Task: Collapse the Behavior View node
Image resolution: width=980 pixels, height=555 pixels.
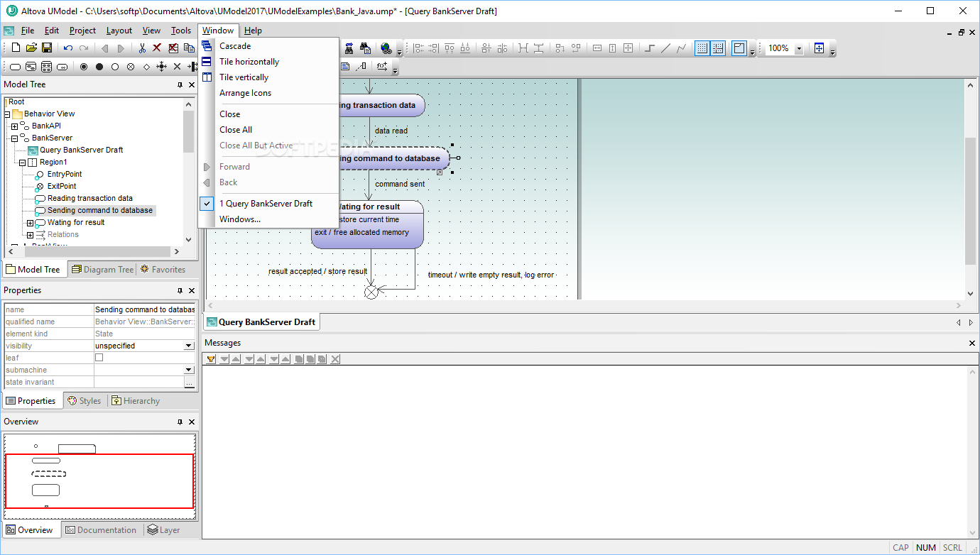Action: (x=6, y=114)
